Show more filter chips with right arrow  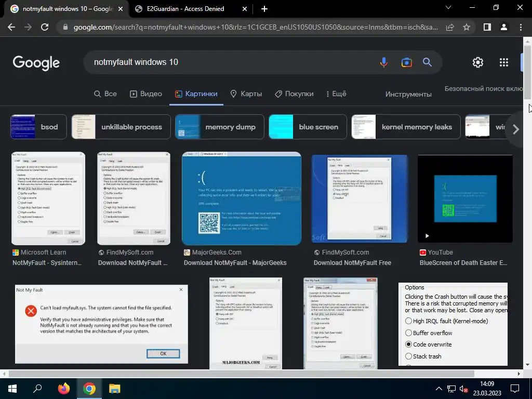[x=516, y=129]
